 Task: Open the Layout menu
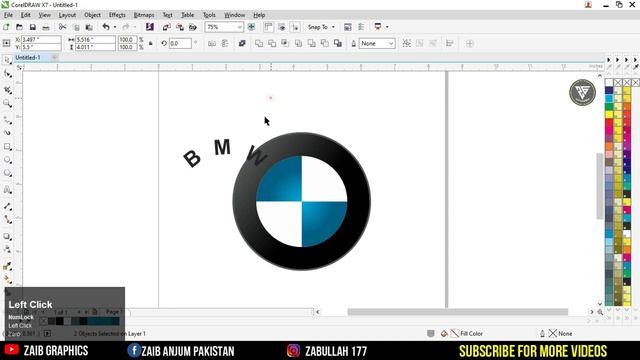click(x=67, y=15)
